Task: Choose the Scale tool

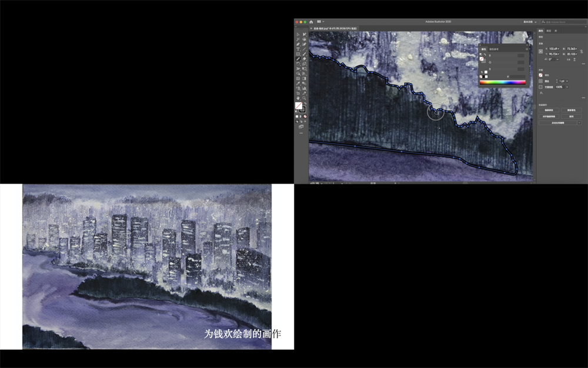Action: pyautogui.click(x=304, y=64)
